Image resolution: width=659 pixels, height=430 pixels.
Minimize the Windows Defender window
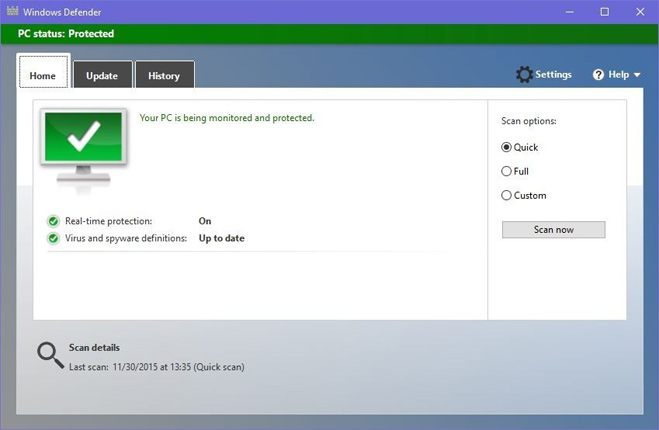(570, 12)
